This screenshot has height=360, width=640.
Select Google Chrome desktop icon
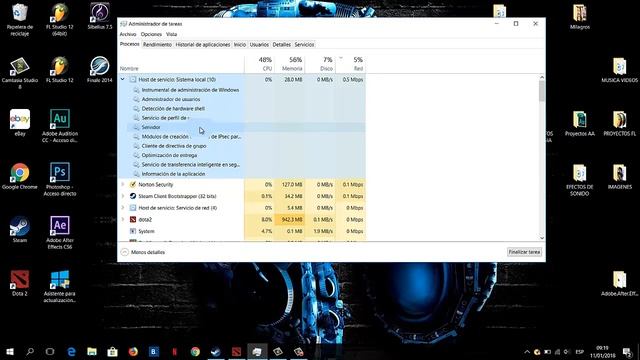coord(20,176)
